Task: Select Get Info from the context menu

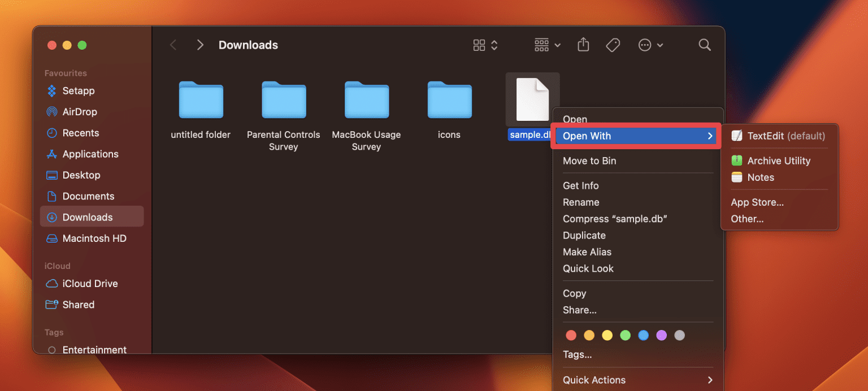Action: click(x=580, y=185)
